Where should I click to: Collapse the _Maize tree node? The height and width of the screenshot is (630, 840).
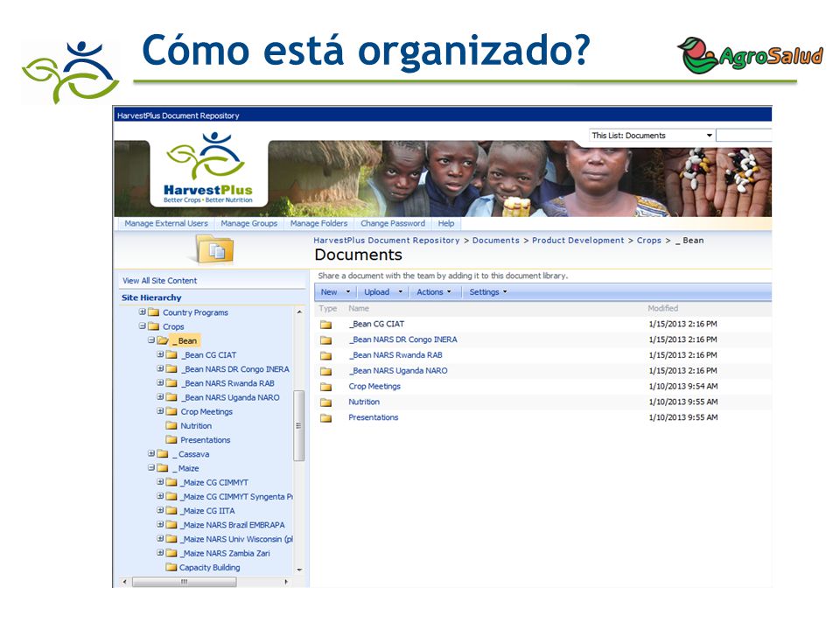point(151,467)
